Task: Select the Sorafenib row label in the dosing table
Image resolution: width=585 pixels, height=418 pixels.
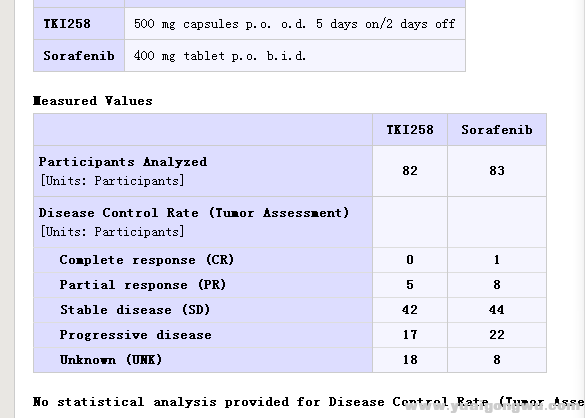Action: (x=79, y=56)
